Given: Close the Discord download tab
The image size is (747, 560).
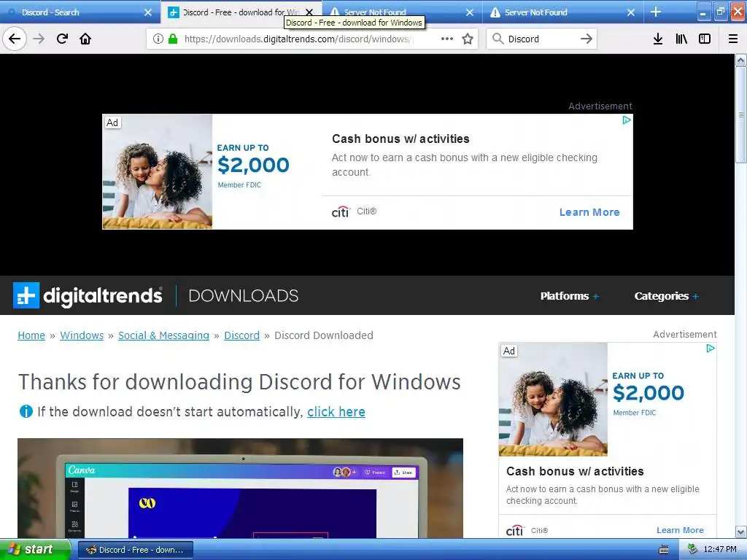Looking at the screenshot, I should pyautogui.click(x=309, y=12).
